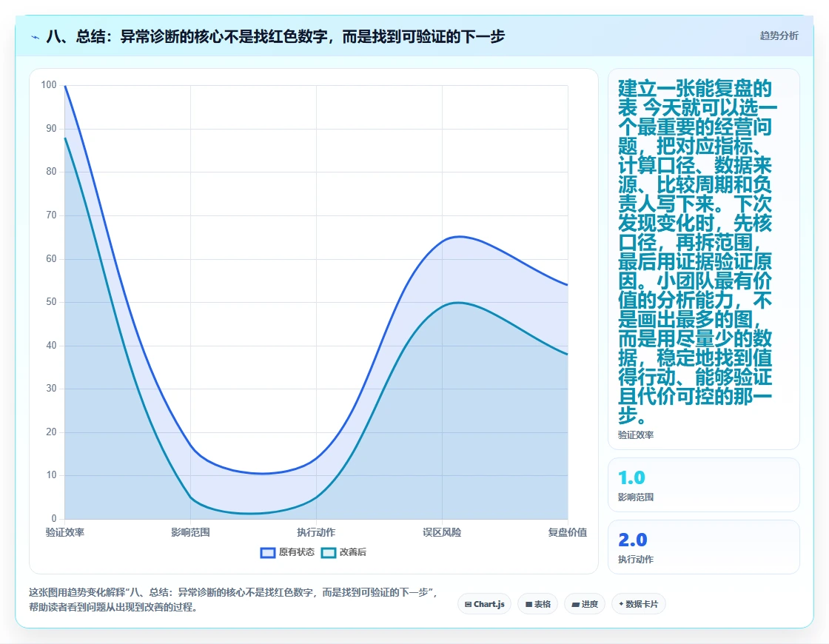Click the 验证效率 x-axis label

[x=64, y=532]
